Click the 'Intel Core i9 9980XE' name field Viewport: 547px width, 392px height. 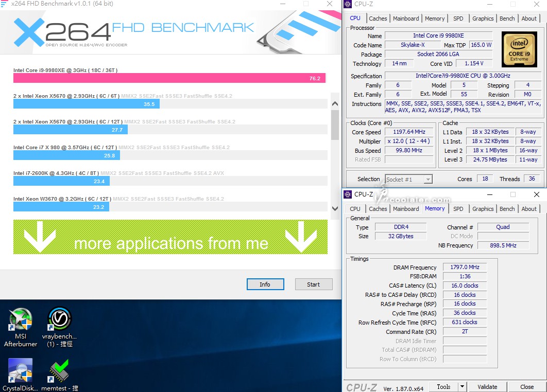click(x=438, y=35)
